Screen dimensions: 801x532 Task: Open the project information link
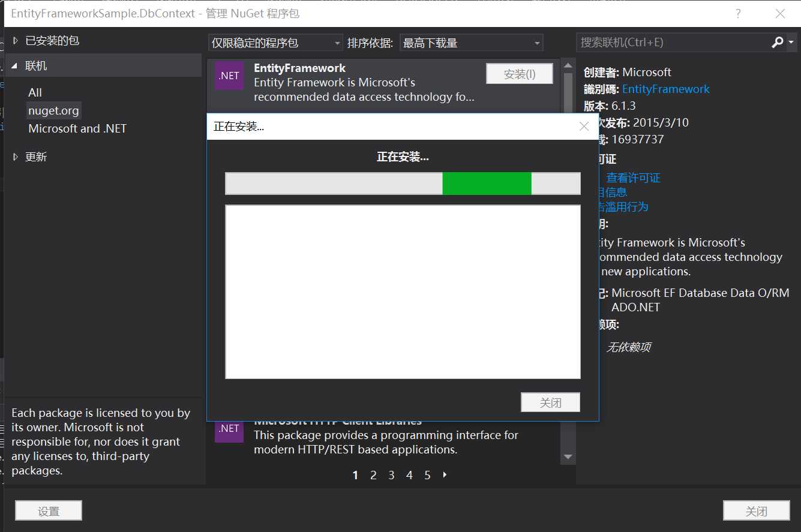(x=612, y=192)
